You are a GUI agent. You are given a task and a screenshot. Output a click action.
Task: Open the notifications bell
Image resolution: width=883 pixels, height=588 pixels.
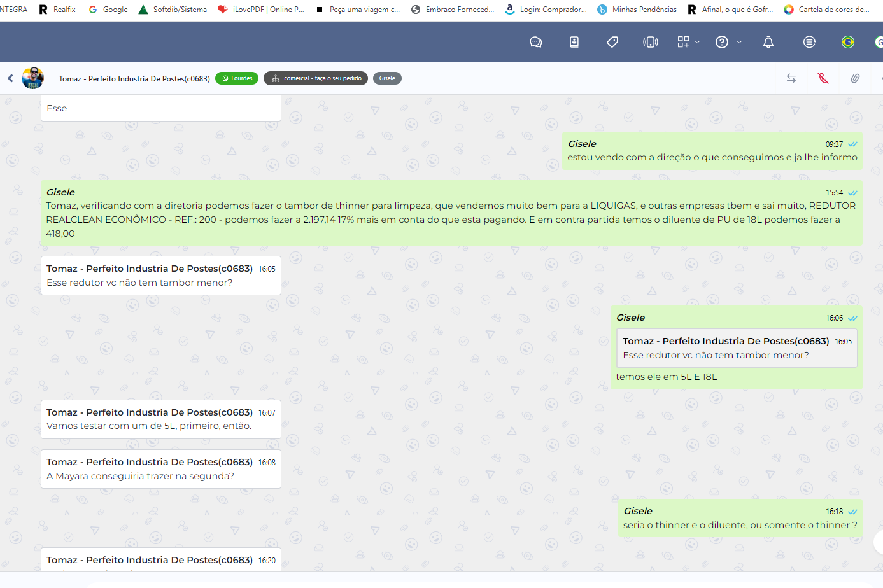pyautogui.click(x=768, y=42)
